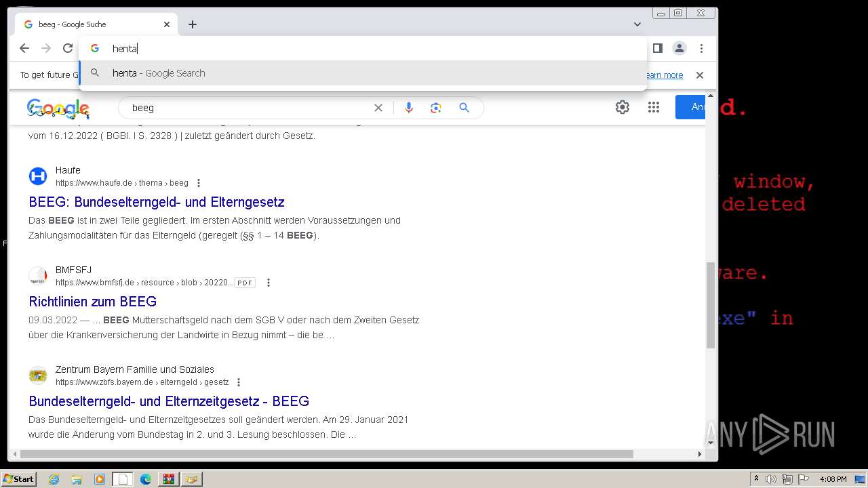
Task: Open more options for BMFSFJ result
Action: (269, 283)
